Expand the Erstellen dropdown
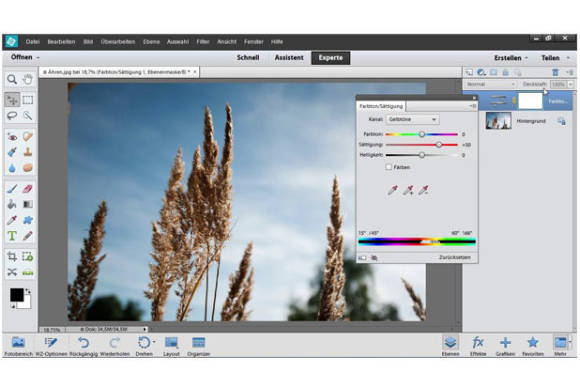This screenshot has height=388, width=580. click(511, 58)
